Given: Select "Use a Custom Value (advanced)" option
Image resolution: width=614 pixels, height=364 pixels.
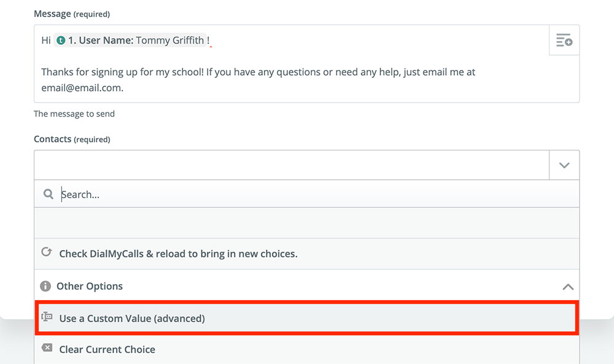Looking at the screenshot, I should pos(131,319).
